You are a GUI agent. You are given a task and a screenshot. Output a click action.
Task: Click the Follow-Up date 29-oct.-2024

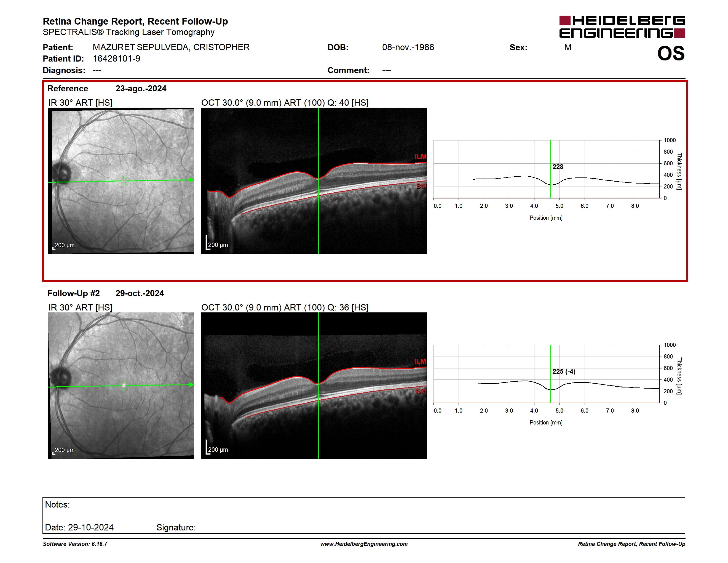(140, 293)
